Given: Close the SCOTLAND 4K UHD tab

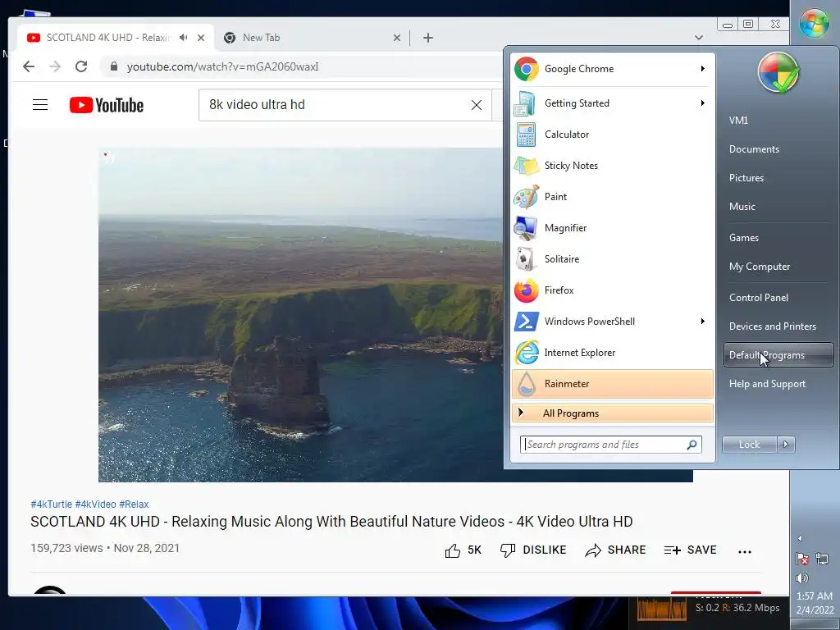Looking at the screenshot, I should tap(201, 38).
